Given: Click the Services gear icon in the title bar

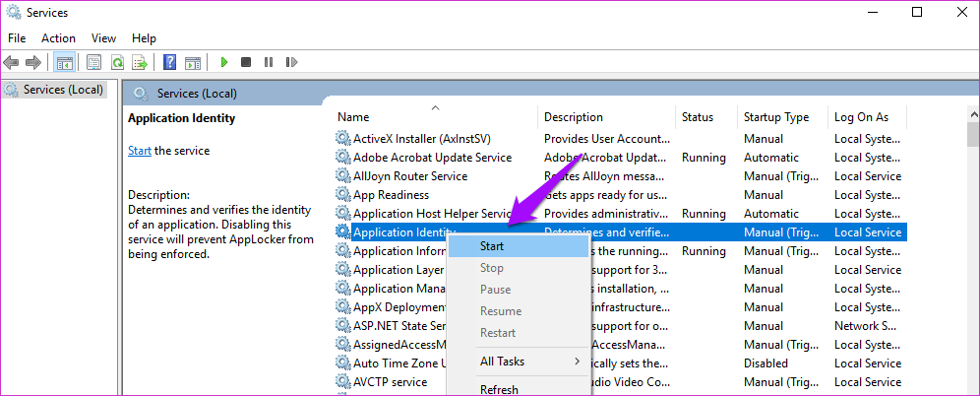Looking at the screenshot, I should 14,13.
